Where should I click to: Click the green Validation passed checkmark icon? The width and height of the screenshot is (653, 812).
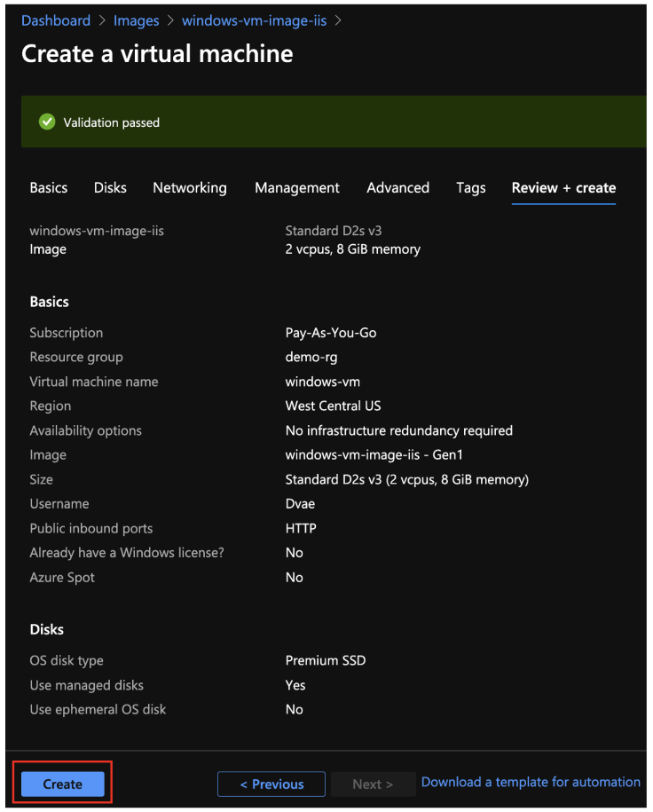click(47, 122)
